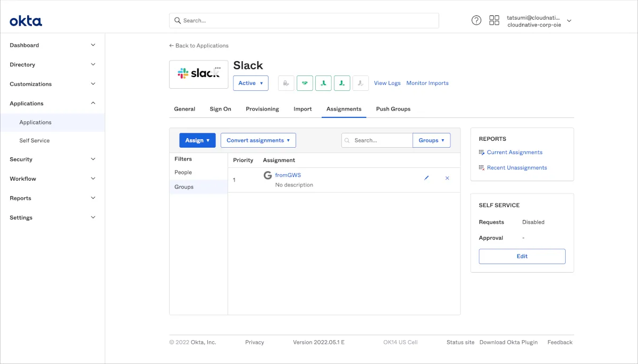The image size is (638, 364).
Task: Click the Back to Applications link
Action: tap(199, 46)
